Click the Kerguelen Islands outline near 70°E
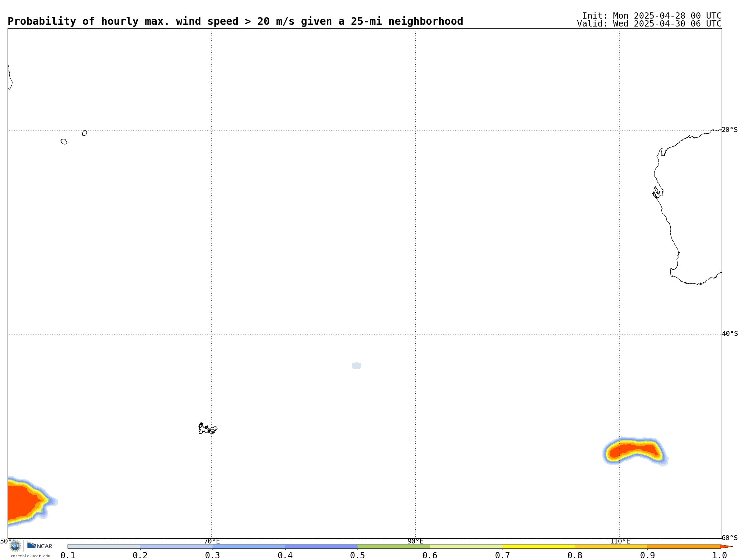 point(208,428)
